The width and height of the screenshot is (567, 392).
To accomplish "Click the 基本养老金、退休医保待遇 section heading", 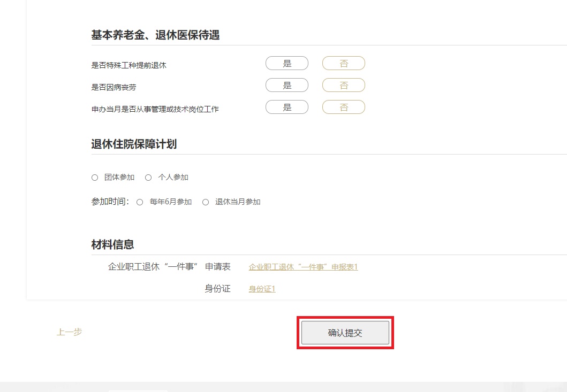I will (155, 35).
